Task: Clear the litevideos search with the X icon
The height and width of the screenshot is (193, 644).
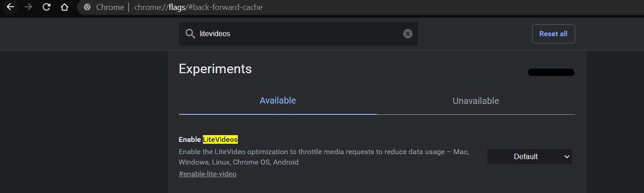Action: click(x=408, y=34)
